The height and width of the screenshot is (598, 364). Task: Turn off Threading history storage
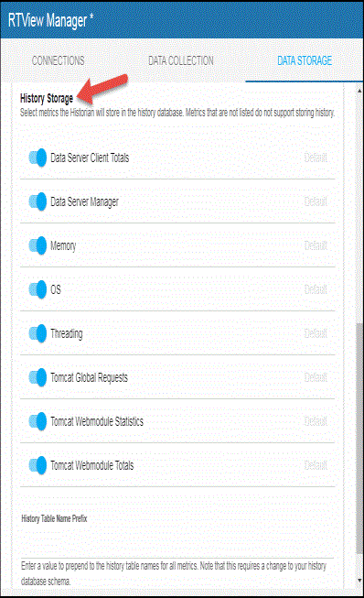37,333
